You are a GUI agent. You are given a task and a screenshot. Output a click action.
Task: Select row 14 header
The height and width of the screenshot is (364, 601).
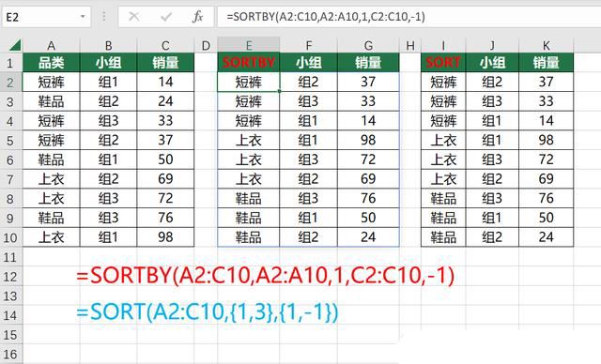click(x=10, y=315)
